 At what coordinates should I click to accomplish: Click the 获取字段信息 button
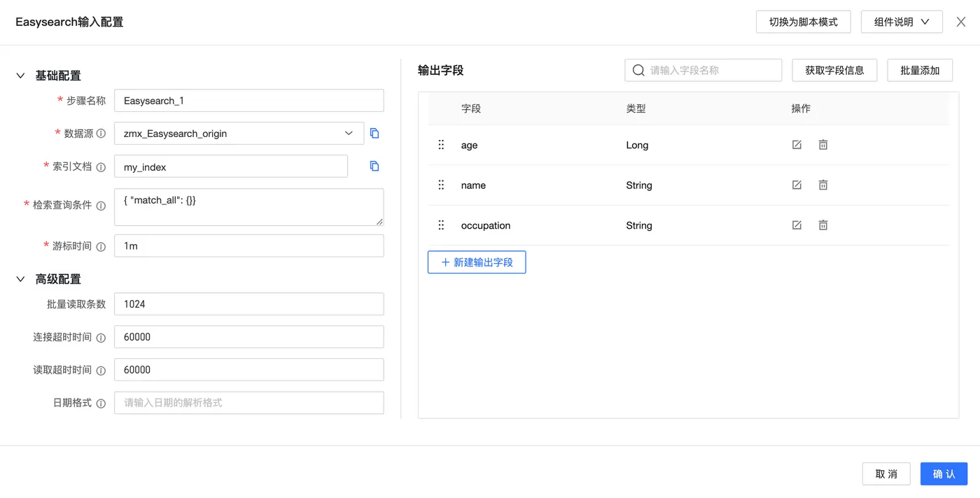pyautogui.click(x=834, y=71)
